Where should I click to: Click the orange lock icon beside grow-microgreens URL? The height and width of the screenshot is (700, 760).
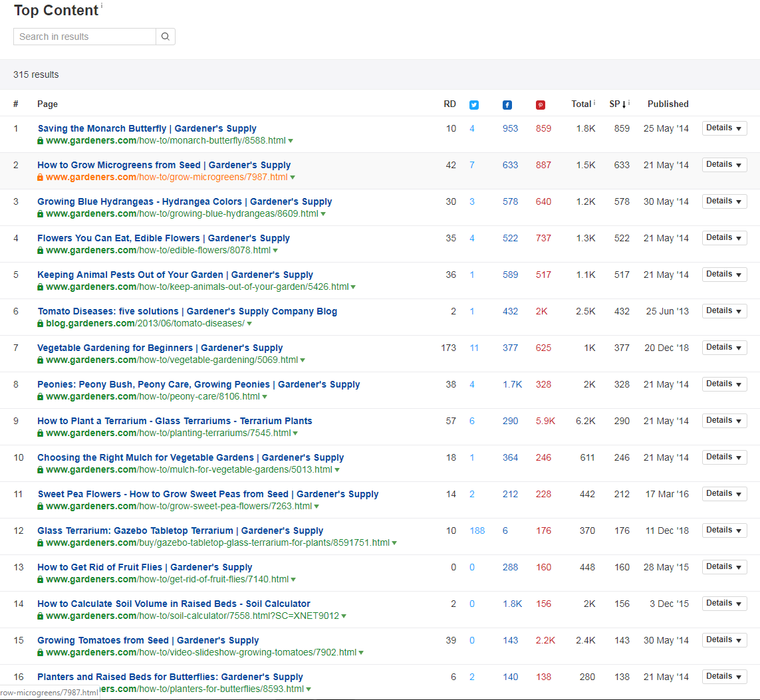pos(41,177)
